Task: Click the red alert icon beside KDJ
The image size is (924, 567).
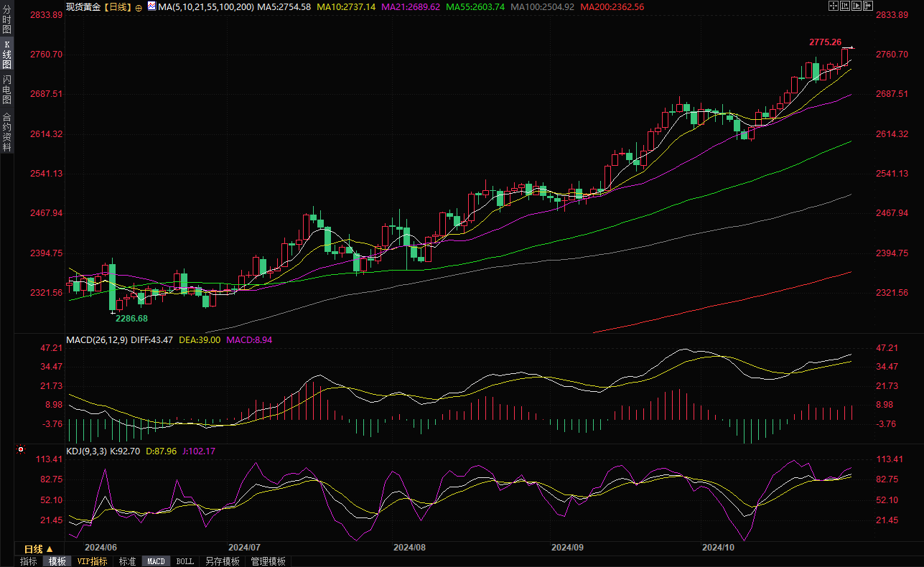Action: [20, 451]
